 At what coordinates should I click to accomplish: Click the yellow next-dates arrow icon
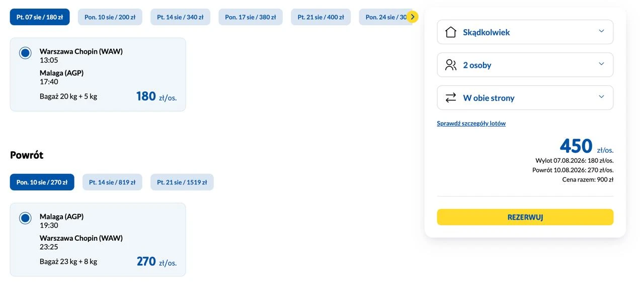click(412, 17)
